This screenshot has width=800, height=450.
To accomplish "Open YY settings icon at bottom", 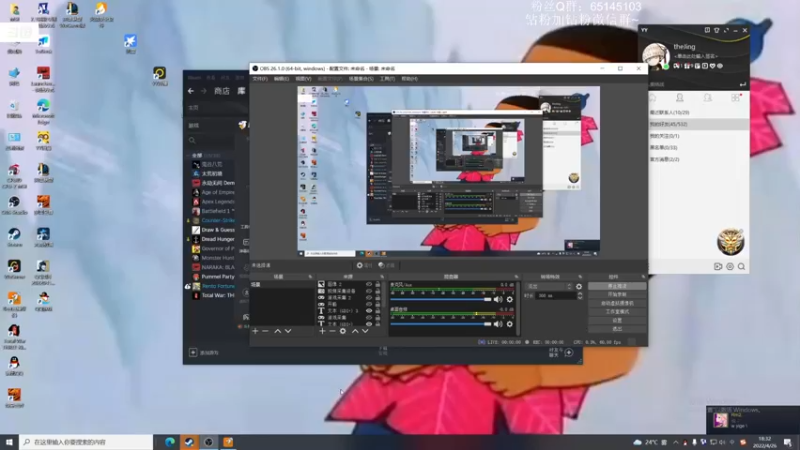I will (730, 266).
